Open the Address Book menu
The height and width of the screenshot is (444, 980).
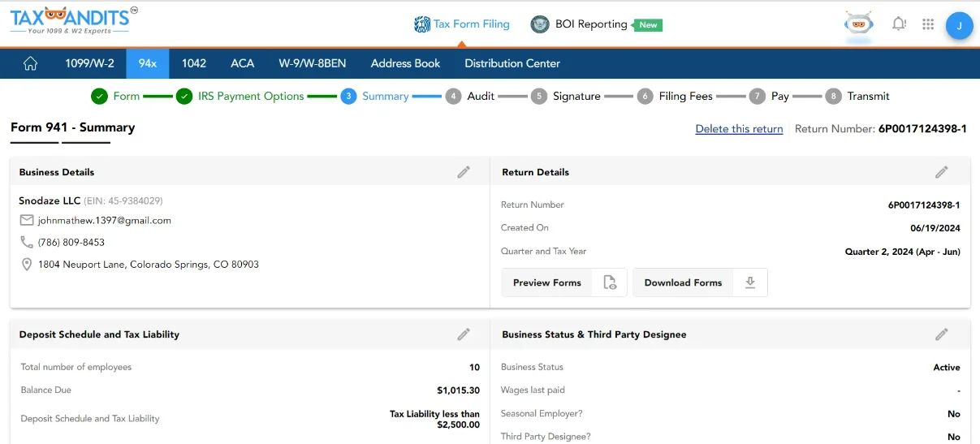click(x=405, y=63)
